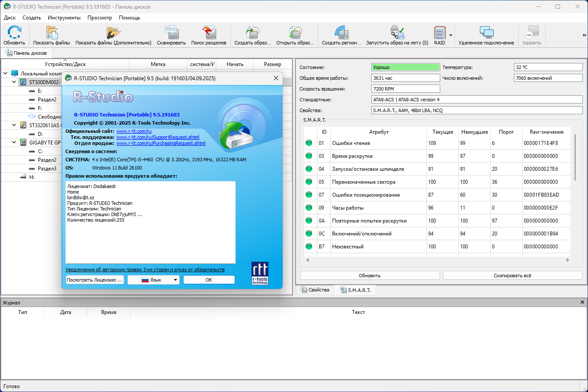Image resolution: width=588 pixels, height=392 pixels.
Task: Click the R-Tools Technology logo
Action: [x=260, y=273]
